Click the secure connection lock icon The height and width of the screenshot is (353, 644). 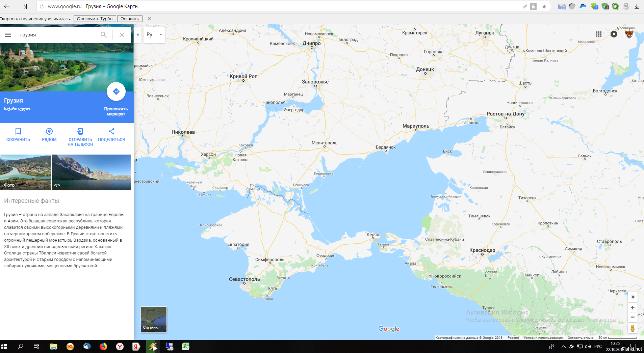coord(533,6)
